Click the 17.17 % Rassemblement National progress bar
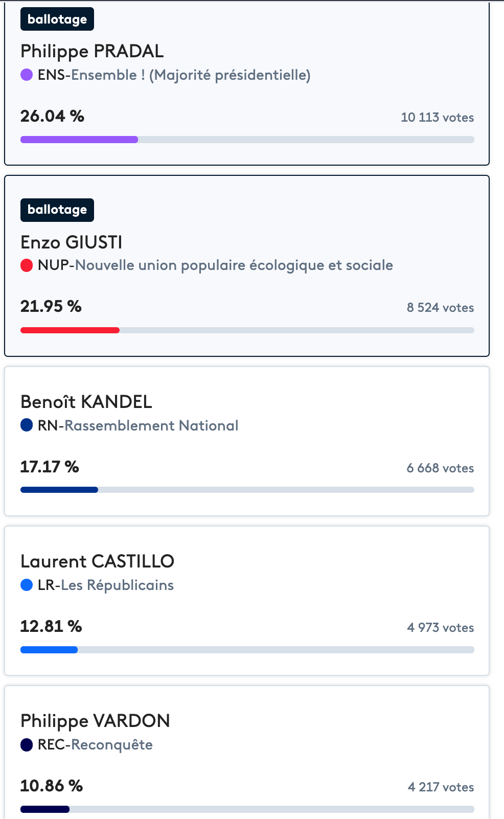Image resolution: width=504 pixels, height=819 pixels. click(247, 490)
